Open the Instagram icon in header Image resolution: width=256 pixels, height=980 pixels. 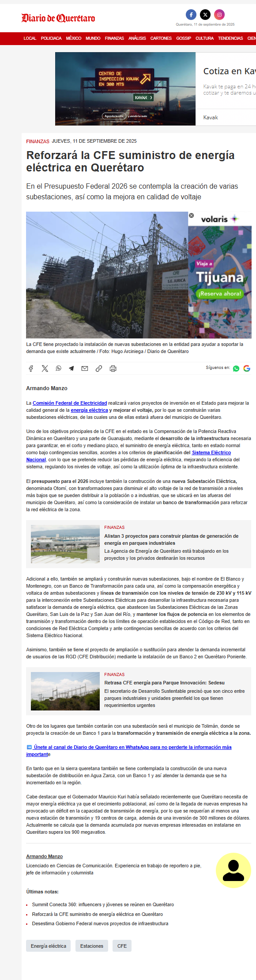coord(219,15)
